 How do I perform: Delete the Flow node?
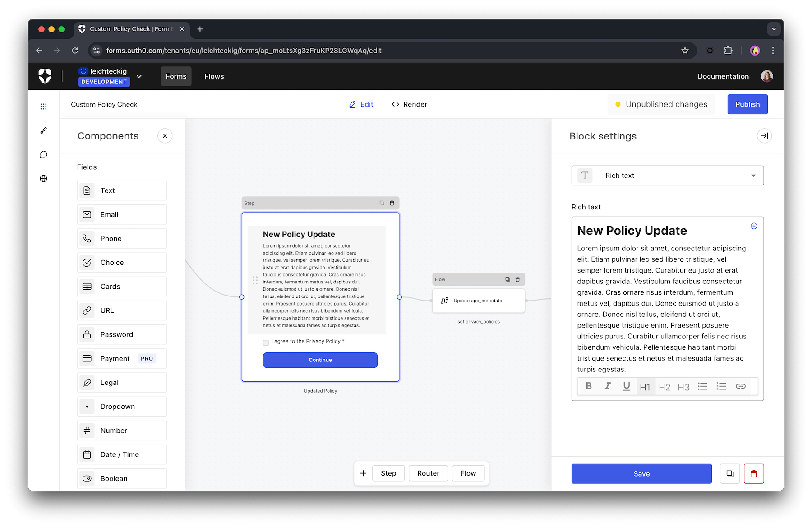click(517, 279)
